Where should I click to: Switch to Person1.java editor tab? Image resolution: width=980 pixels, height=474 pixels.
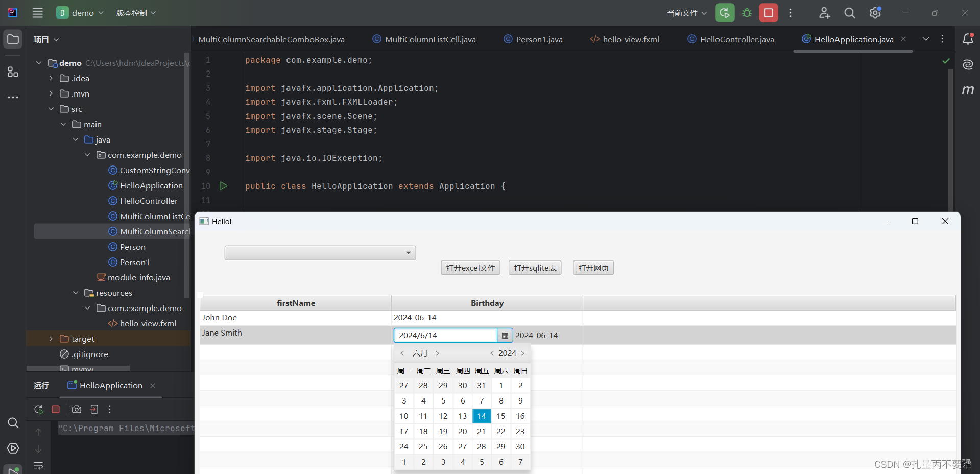tap(533, 39)
